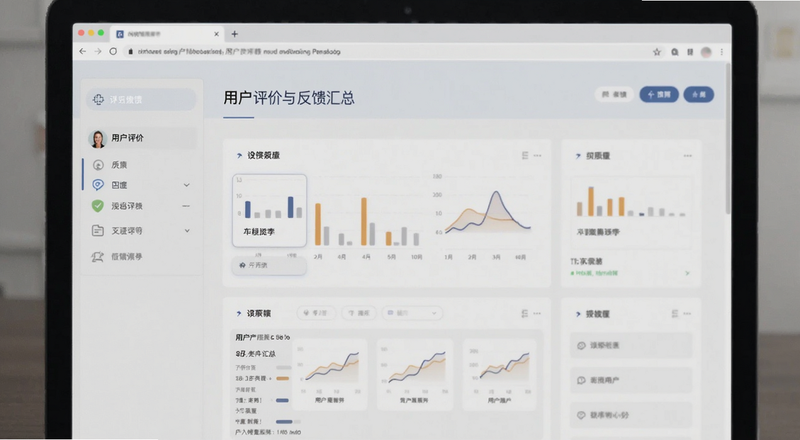This screenshot has width=800, height=440.
Task: Click the rightmost blue header button
Action: (x=698, y=94)
